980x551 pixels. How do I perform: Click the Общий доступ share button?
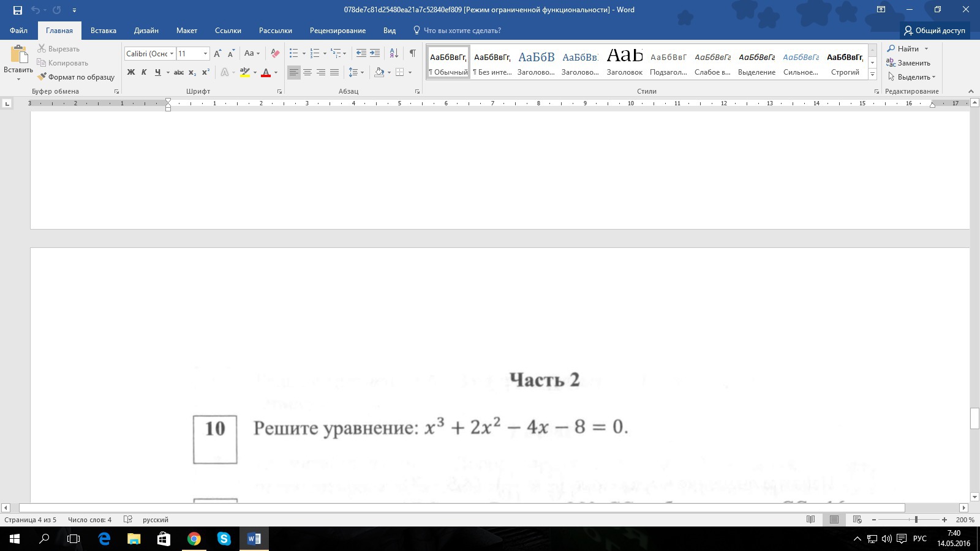click(935, 31)
